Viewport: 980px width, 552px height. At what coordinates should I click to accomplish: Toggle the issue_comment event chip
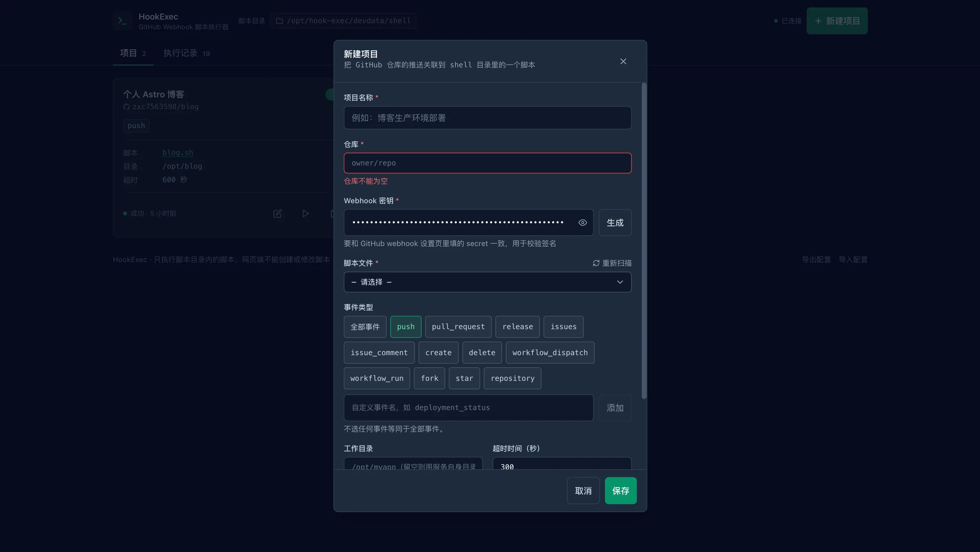pos(379,353)
